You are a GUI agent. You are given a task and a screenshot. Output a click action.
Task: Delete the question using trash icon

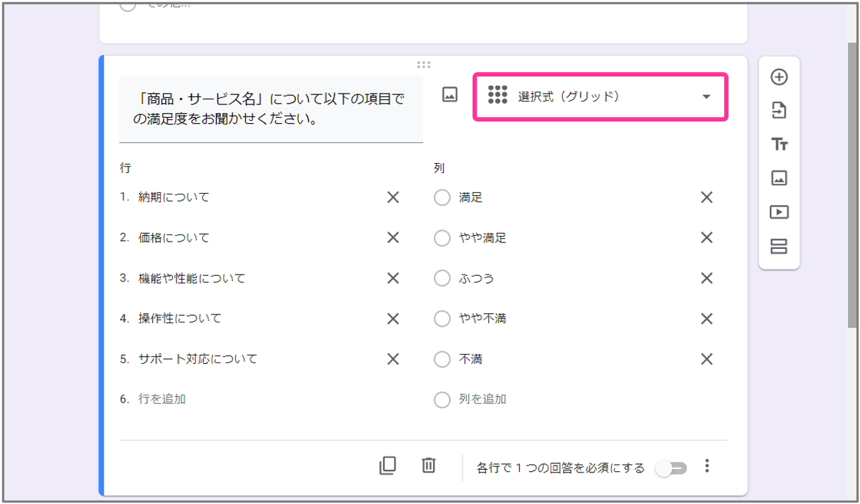tap(428, 466)
